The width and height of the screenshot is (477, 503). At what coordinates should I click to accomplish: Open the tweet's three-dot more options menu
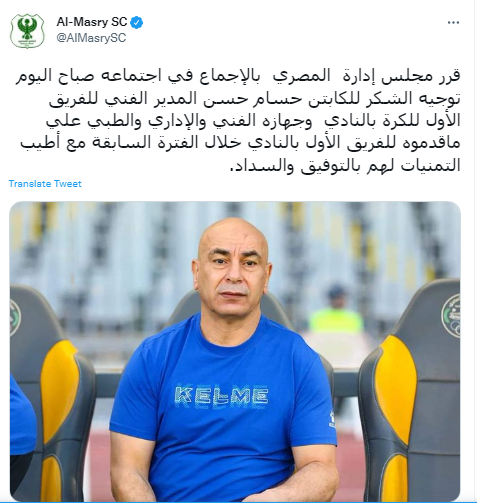click(453, 23)
